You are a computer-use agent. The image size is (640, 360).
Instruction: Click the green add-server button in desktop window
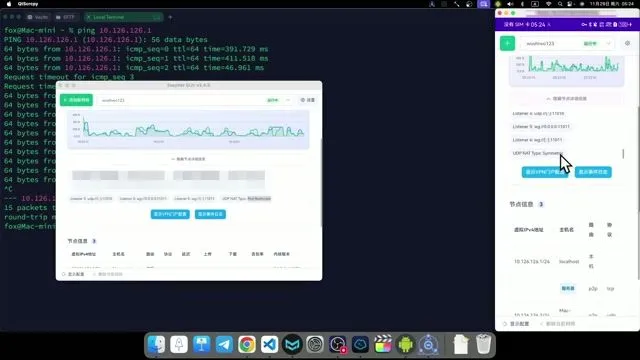point(76,100)
